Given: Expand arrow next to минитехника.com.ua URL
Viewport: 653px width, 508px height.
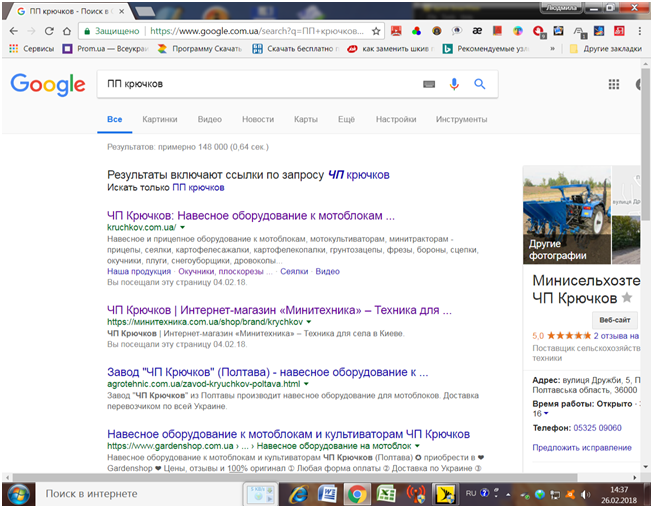Looking at the screenshot, I should [309, 322].
